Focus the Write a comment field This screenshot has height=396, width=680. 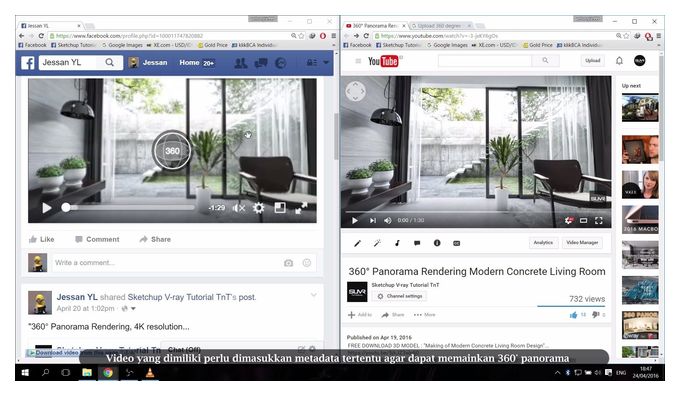(184, 262)
